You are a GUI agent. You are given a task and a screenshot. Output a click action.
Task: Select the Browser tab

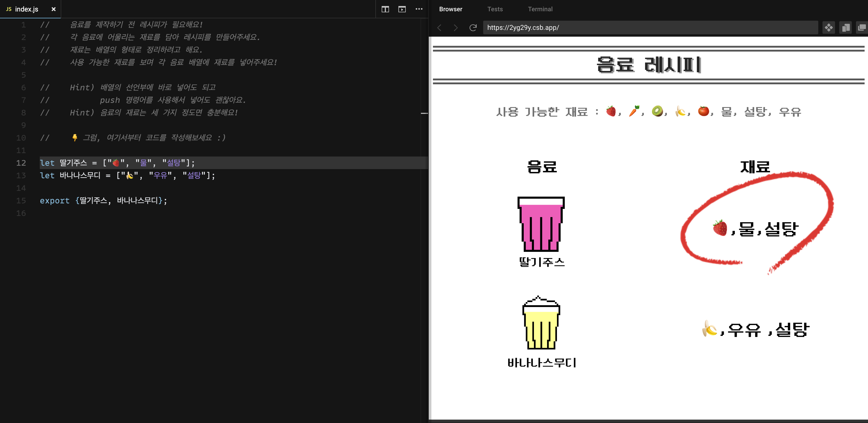click(x=450, y=9)
